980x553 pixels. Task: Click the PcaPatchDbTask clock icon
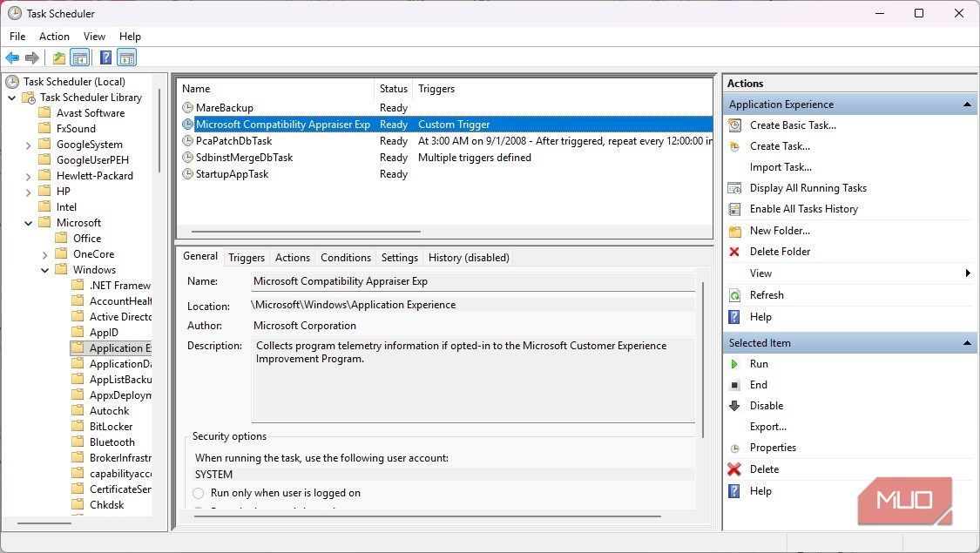click(187, 140)
